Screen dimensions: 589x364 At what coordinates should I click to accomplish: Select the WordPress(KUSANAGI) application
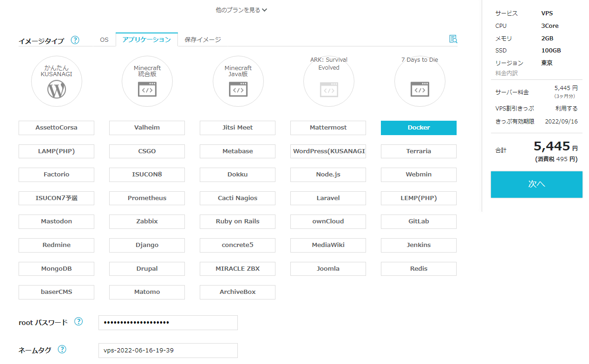[328, 151]
